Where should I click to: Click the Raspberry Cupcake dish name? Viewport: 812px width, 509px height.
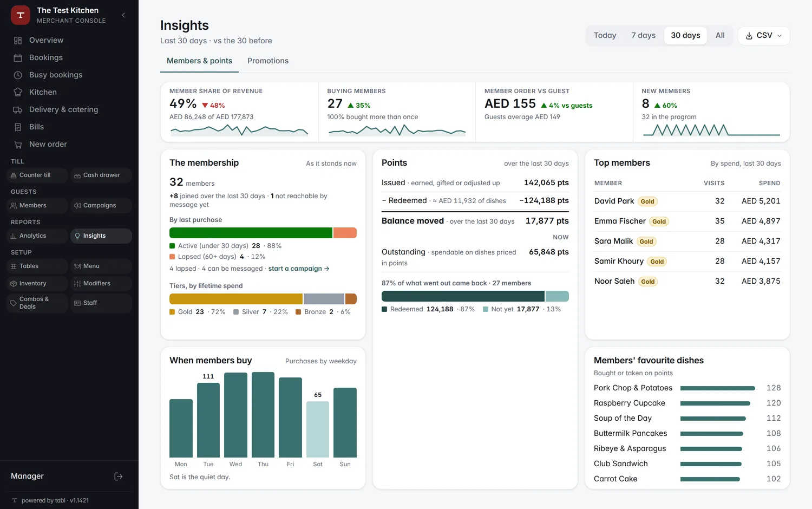(x=630, y=403)
